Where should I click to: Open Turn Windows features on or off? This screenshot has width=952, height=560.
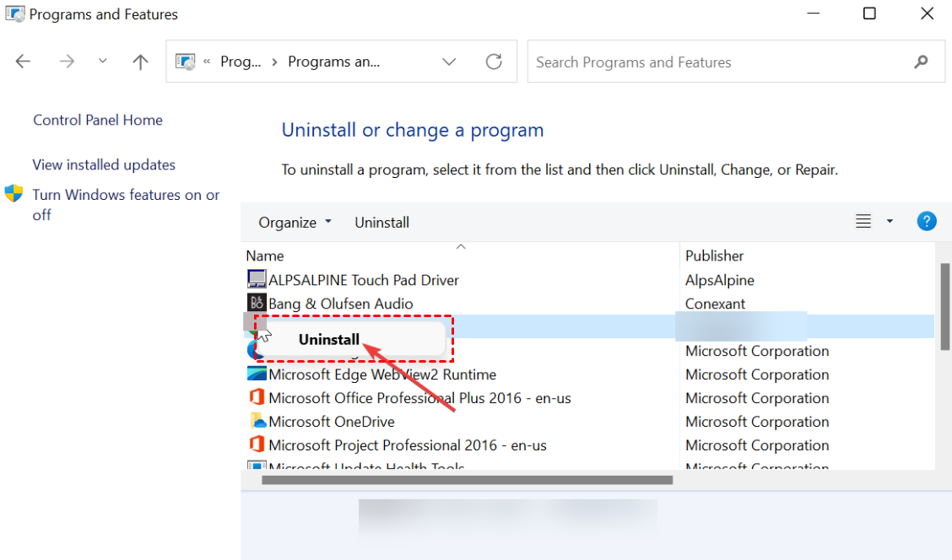[x=127, y=204]
